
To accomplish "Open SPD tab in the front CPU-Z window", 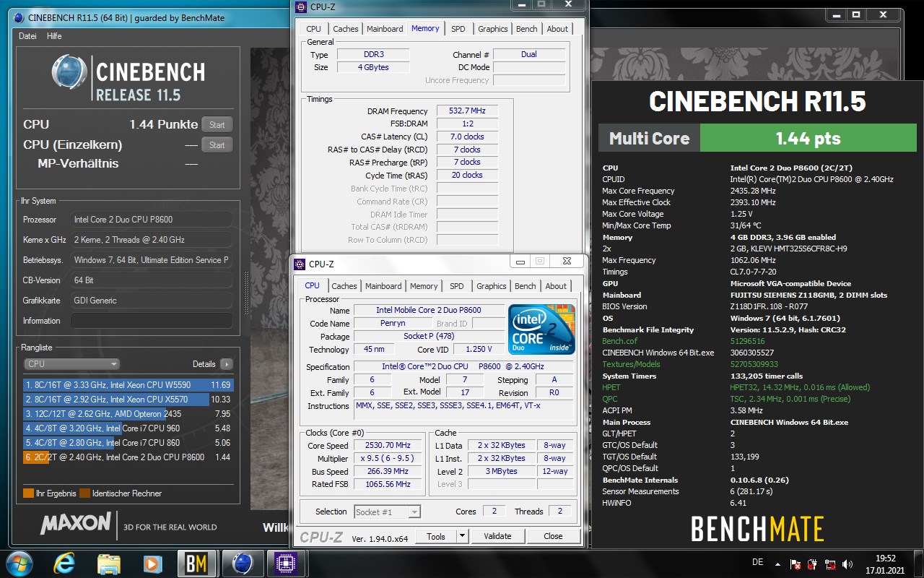I will coord(456,286).
